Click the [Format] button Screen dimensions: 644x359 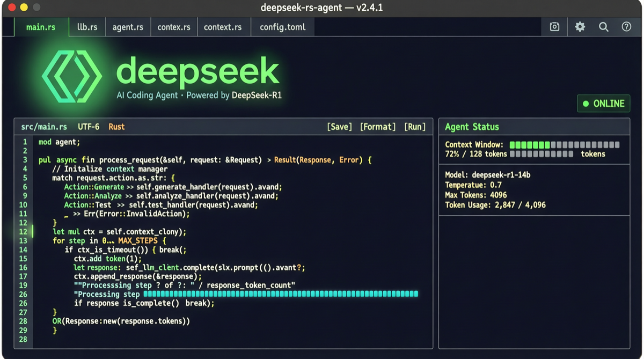[378, 127]
